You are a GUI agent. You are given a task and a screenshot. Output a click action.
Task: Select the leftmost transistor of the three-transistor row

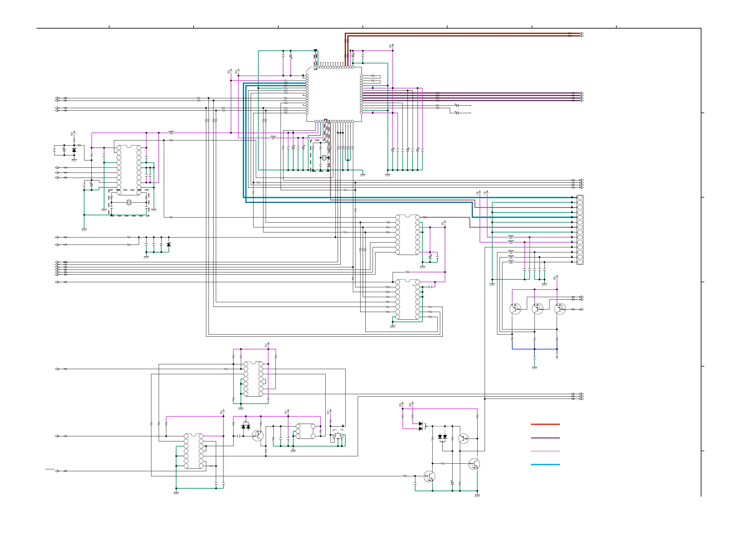[x=515, y=309]
